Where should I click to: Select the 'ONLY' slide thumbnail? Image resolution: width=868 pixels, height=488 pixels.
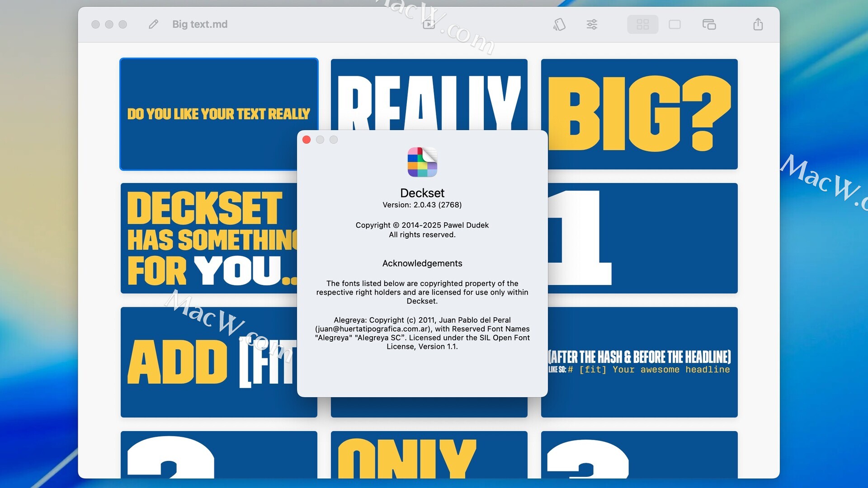[429, 455]
